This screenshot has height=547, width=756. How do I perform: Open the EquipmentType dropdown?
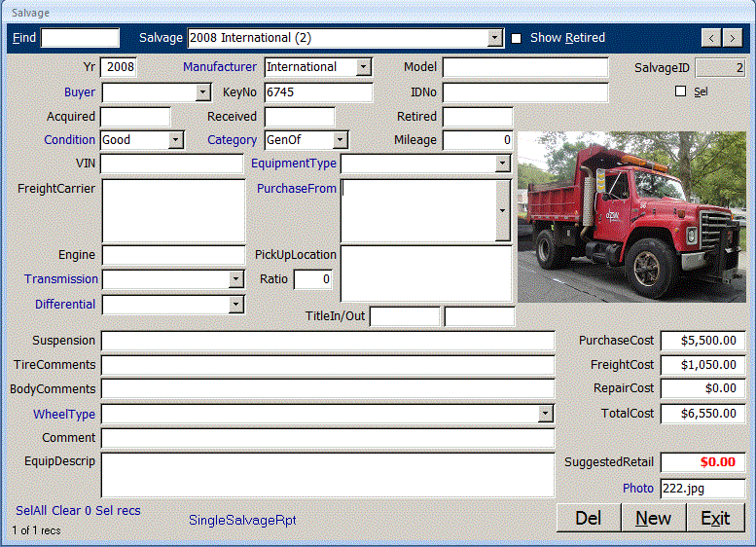pos(503,164)
